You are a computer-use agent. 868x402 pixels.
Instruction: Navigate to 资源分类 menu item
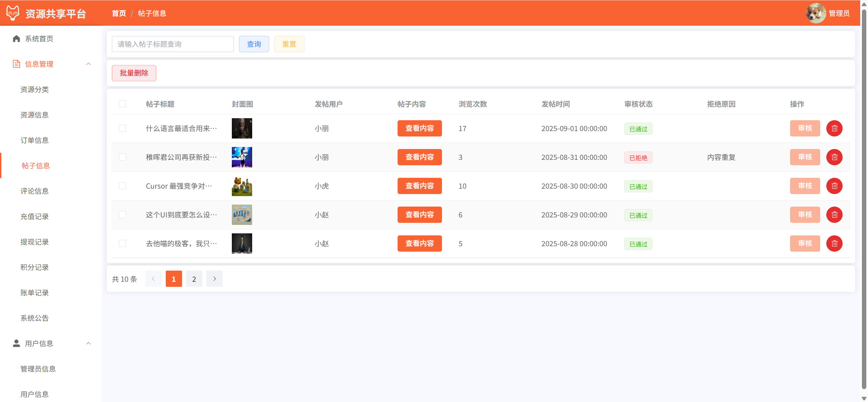click(35, 89)
